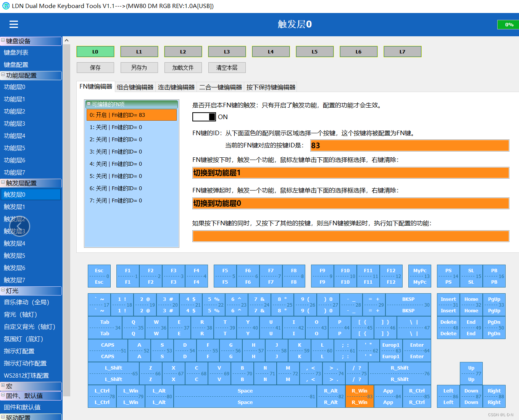
Task: Select 触发层0 in sidebar
Action: [31, 194]
